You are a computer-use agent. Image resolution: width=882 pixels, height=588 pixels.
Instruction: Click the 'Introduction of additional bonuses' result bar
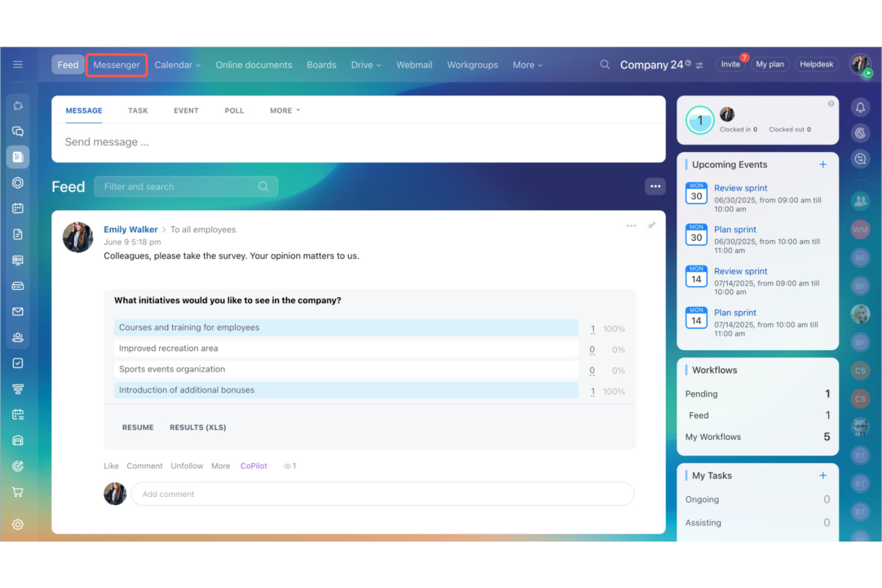346,390
